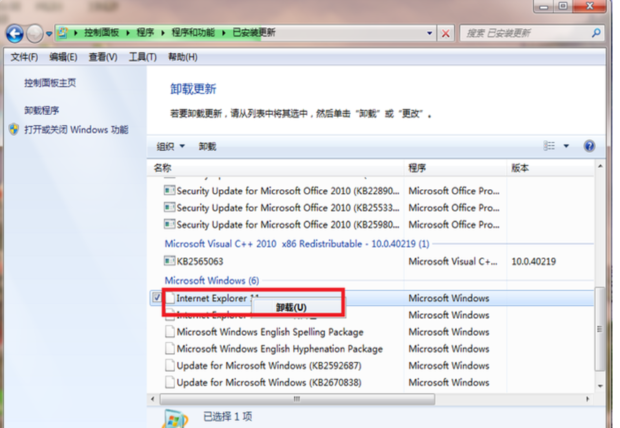Open the 帮助(H) menu

click(183, 57)
